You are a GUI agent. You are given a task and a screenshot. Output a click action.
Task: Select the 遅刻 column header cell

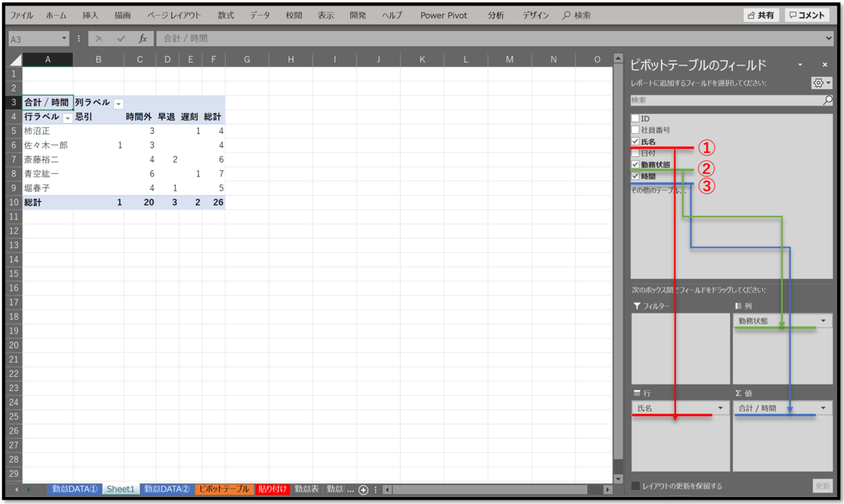(x=190, y=117)
